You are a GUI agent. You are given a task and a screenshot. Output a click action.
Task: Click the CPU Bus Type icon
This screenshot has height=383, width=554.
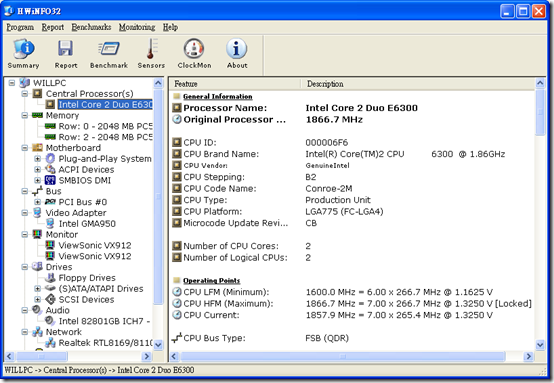pos(177,338)
